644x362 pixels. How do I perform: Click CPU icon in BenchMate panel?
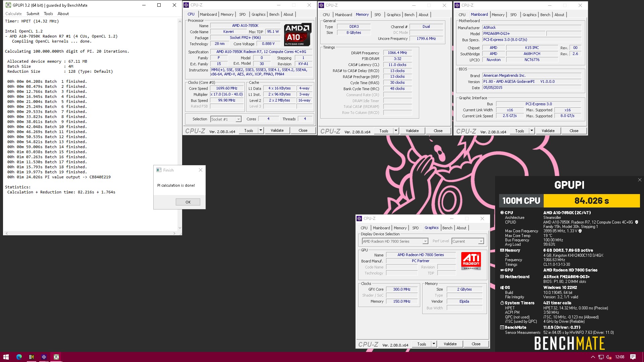502,213
